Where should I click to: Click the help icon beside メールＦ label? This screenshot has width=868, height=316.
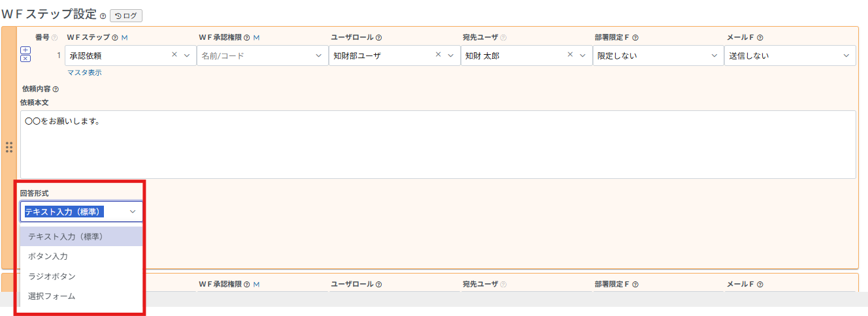[760, 38]
